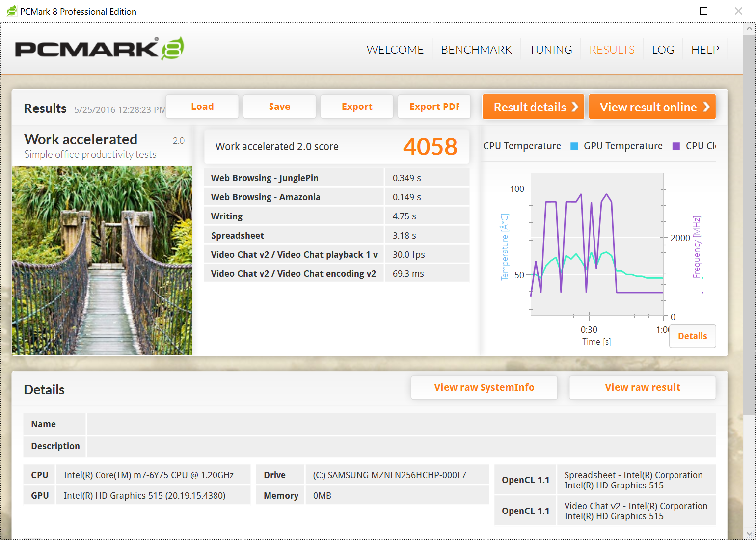Click View raw result

pos(642,387)
